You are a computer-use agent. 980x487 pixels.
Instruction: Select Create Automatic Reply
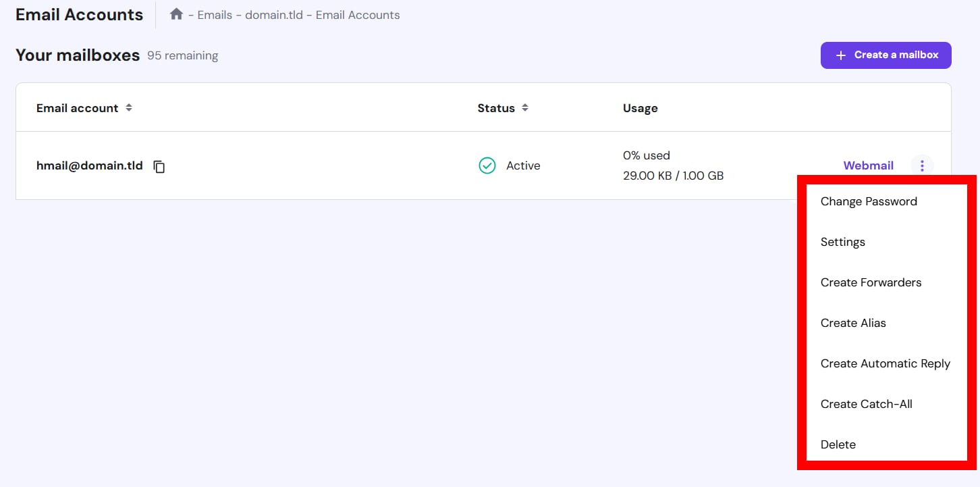click(885, 363)
